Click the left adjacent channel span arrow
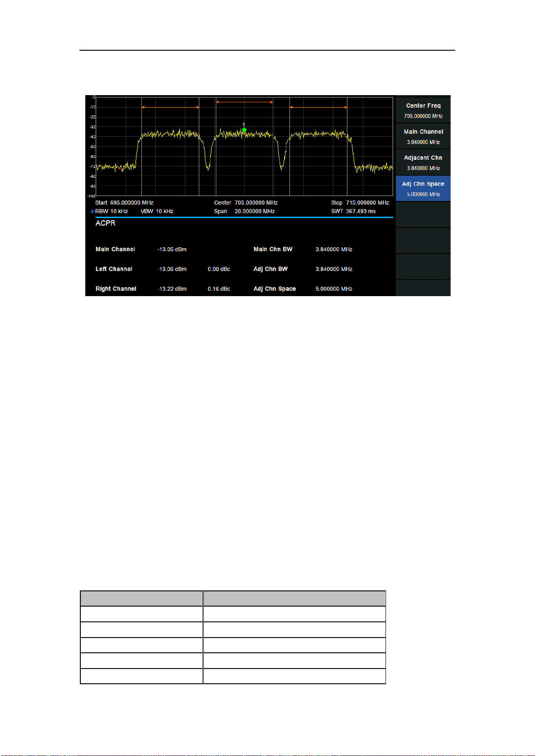Image resolution: width=535 pixels, height=756 pixels. [171, 107]
